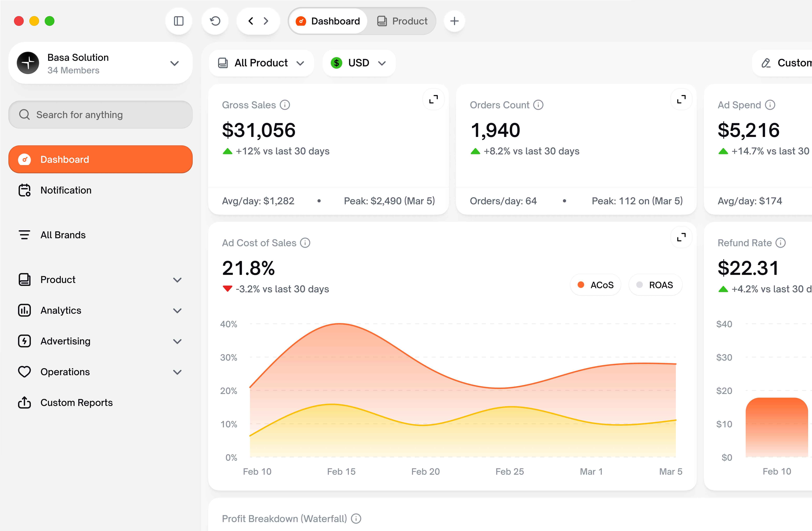
Task: Open Dashboard in the sidebar
Action: (x=100, y=159)
